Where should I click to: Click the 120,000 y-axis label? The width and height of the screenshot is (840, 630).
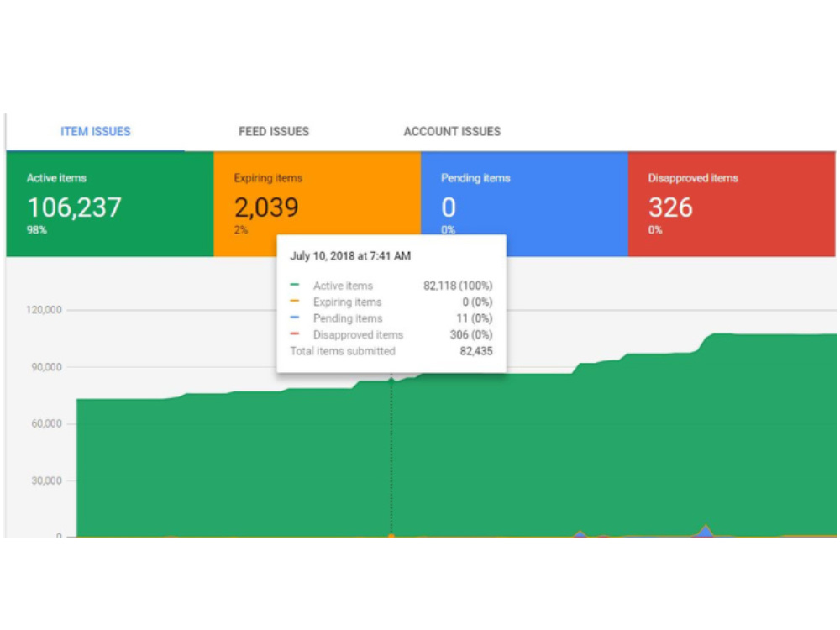pyautogui.click(x=44, y=310)
